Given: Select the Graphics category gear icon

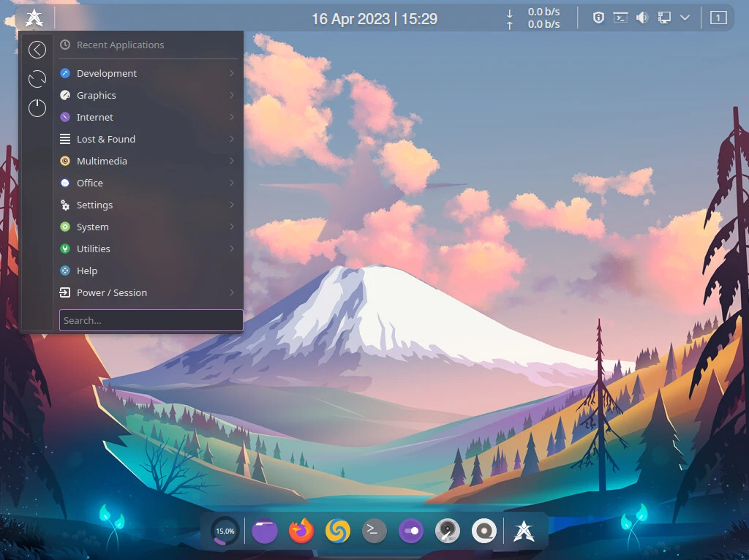Looking at the screenshot, I should coord(64,95).
